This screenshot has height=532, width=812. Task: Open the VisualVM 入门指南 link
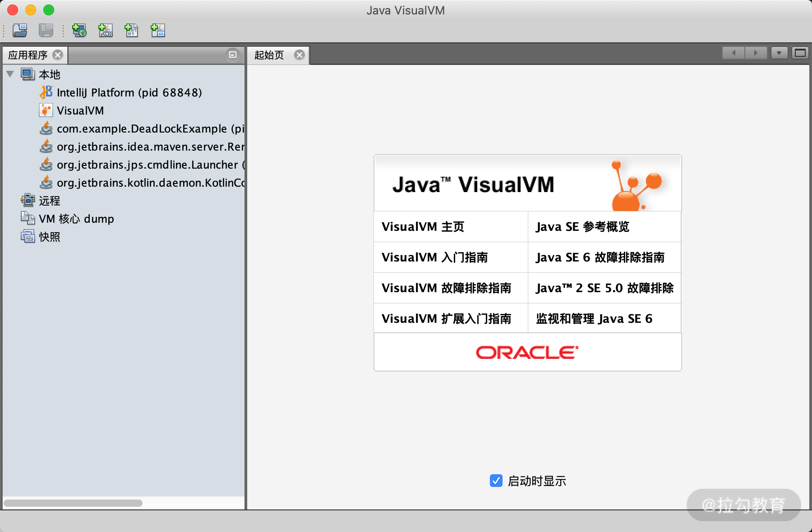click(435, 257)
